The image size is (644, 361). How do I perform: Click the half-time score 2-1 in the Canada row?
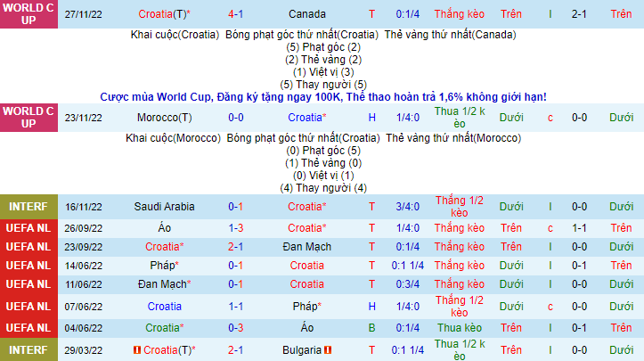pyautogui.click(x=579, y=14)
